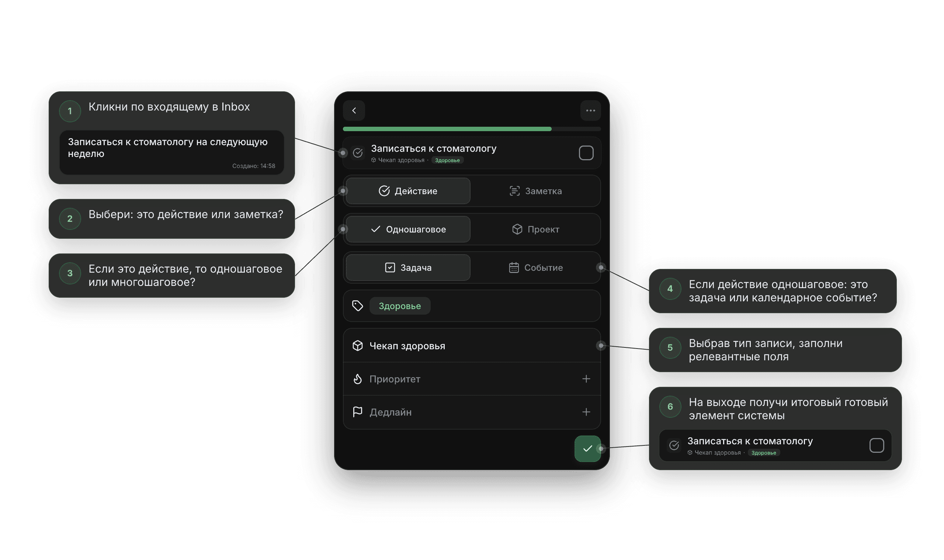
Task: Go back with the left chevron button
Action: tap(354, 111)
